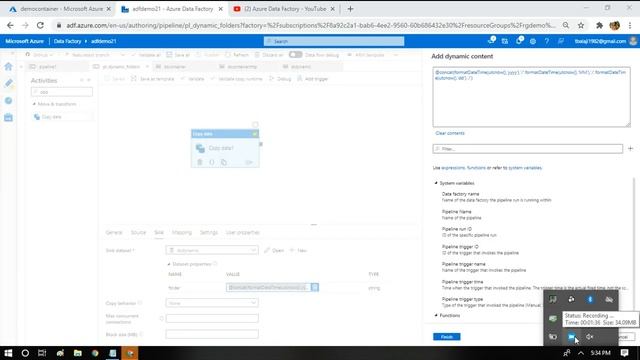Open Azure settings gear icon
Viewport: 640px width, 360px height.
(x=533, y=41)
